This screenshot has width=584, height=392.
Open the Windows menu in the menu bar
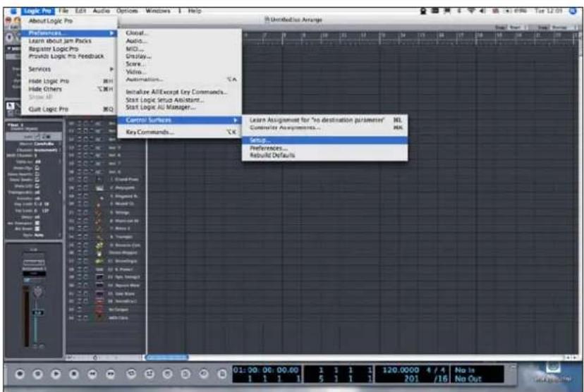click(x=157, y=11)
